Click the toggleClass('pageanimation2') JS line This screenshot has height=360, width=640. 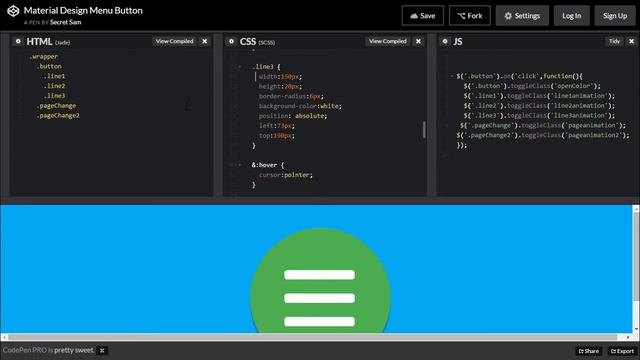[543, 135]
